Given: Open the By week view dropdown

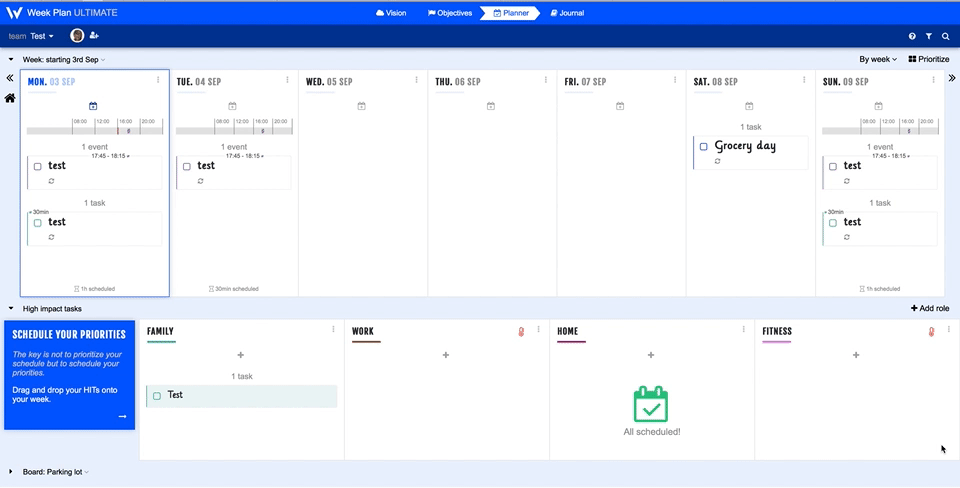Looking at the screenshot, I should click(878, 59).
